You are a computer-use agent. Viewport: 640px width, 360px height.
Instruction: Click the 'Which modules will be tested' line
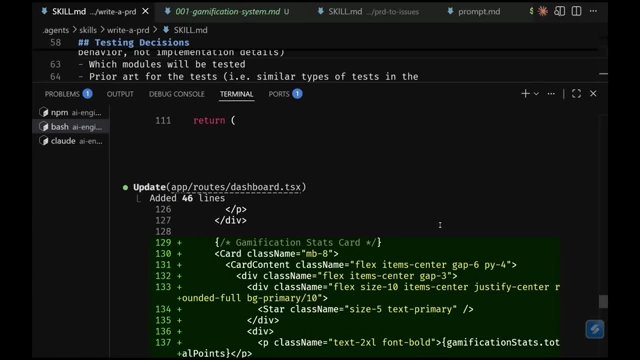tap(162, 64)
